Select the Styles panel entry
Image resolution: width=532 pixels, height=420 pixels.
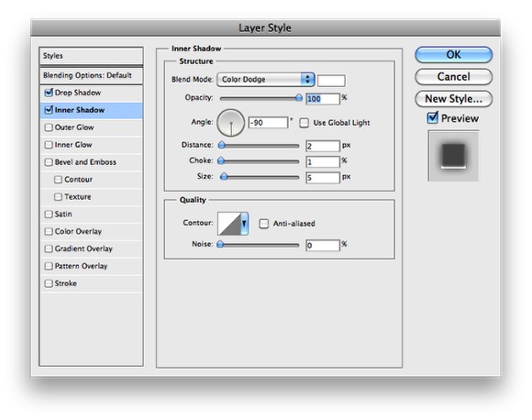[91, 56]
